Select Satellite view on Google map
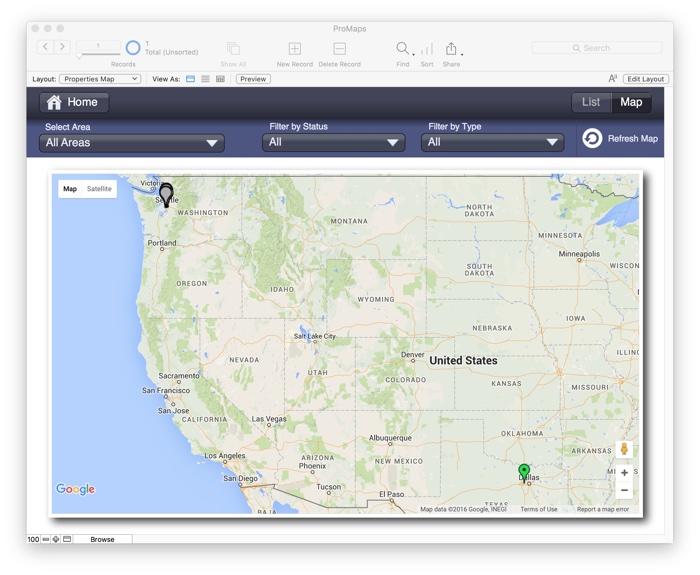Screen dimensions: 700x575 pyautogui.click(x=99, y=189)
